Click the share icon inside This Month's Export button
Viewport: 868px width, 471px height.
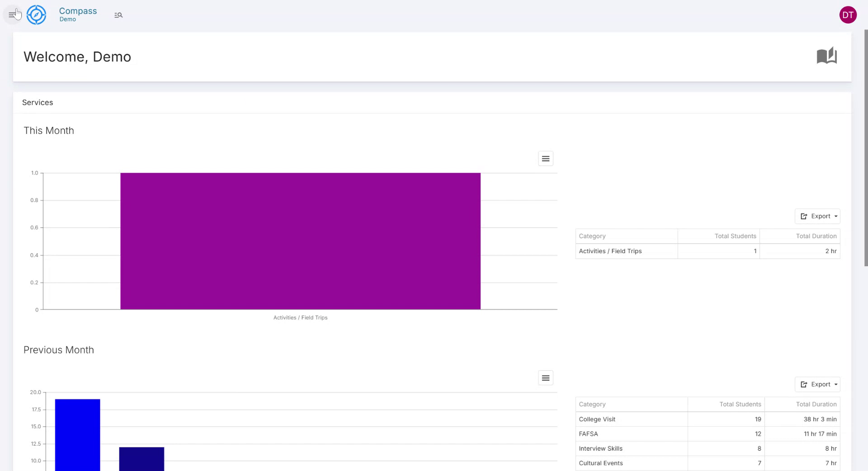coord(804,216)
